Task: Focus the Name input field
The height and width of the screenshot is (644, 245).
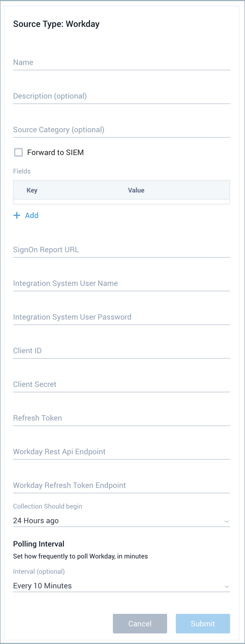Action: pos(121,62)
